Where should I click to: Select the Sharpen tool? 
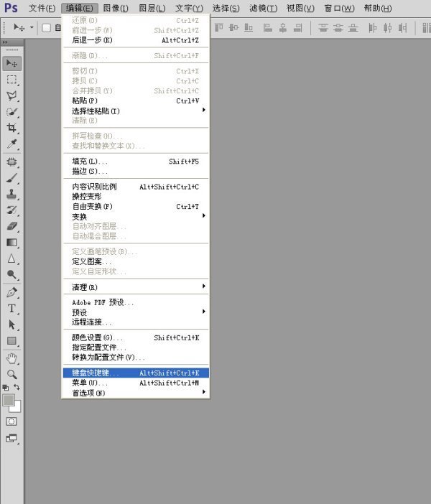click(x=12, y=258)
